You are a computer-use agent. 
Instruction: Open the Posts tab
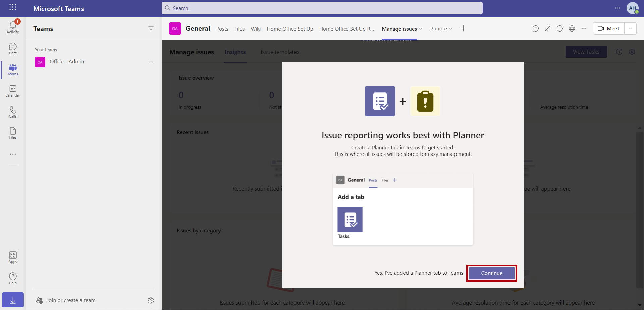[222, 29]
